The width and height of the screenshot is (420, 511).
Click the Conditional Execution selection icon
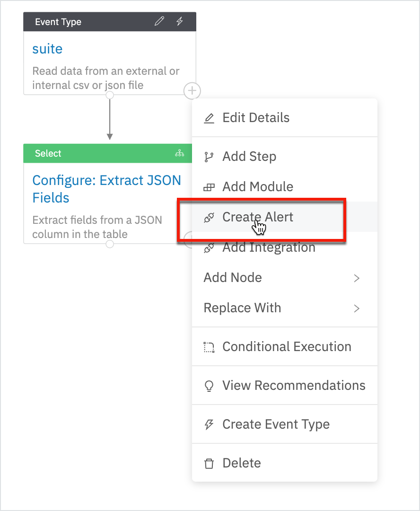click(x=209, y=346)
